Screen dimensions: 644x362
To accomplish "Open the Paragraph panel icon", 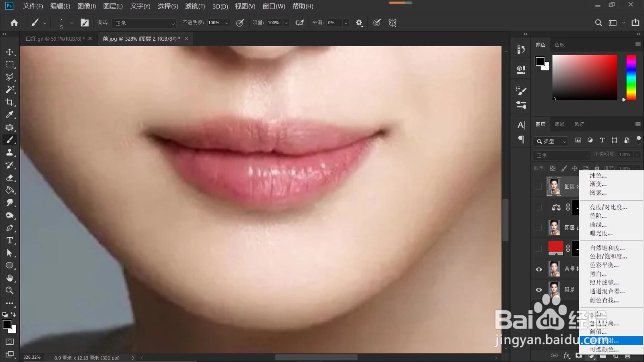I will (521, 140).
